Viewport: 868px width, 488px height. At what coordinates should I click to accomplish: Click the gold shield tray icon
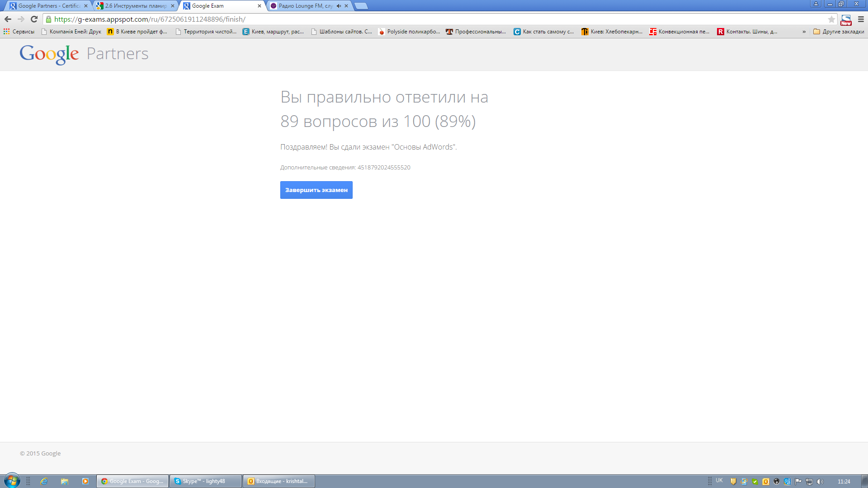tap(733, 482)
